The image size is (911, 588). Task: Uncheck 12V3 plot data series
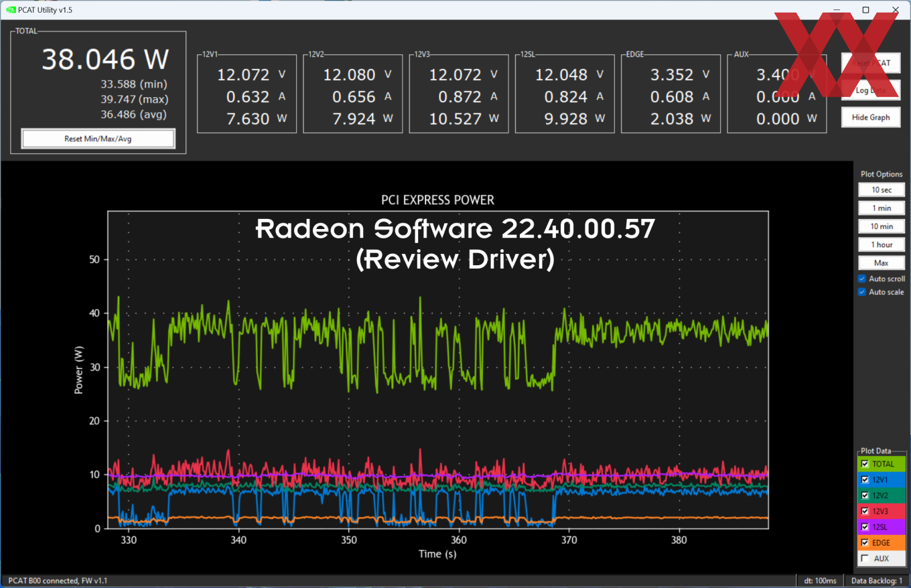tap(865, 511)
